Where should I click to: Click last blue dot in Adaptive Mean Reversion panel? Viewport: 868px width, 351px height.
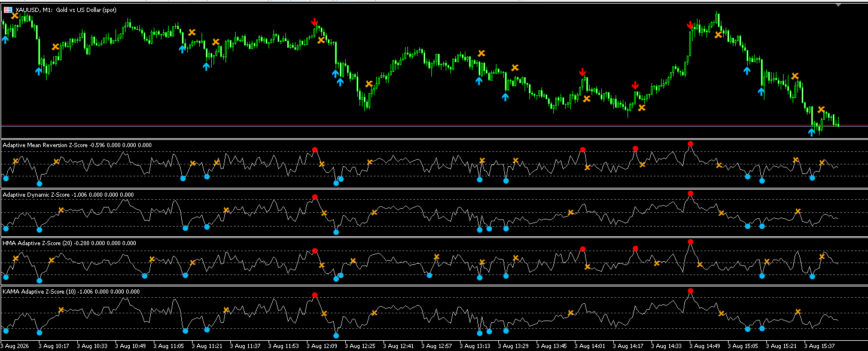[x=812, y=178]
